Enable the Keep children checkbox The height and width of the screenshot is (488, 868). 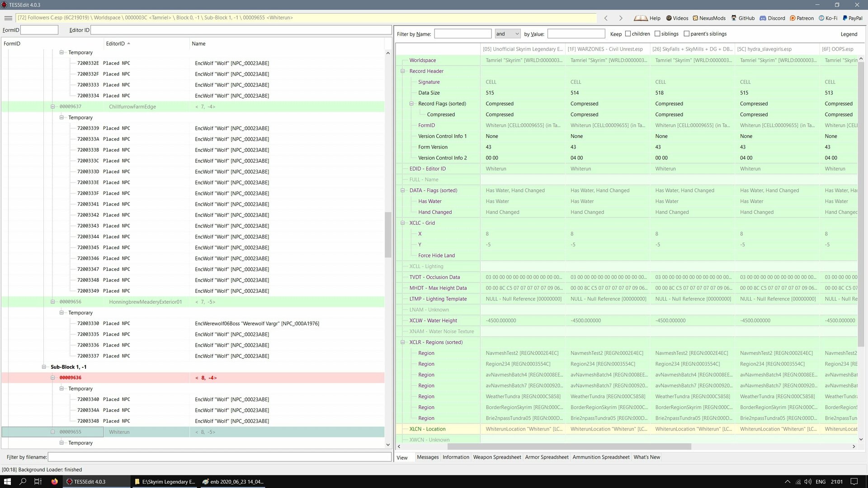628,34
